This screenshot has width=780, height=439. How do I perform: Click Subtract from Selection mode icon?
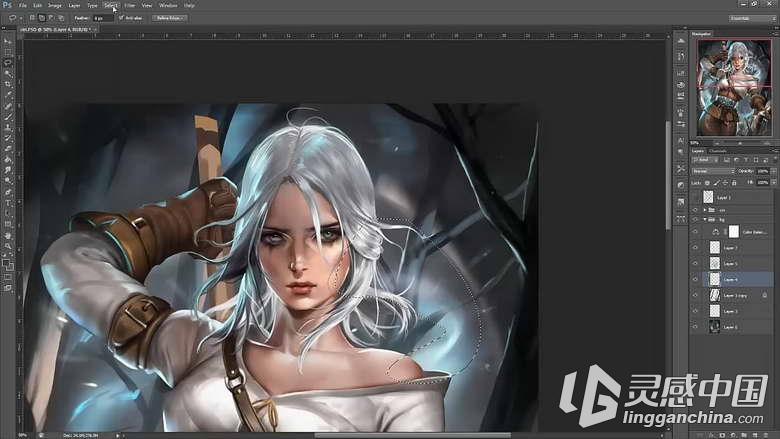tap(51, 18)
